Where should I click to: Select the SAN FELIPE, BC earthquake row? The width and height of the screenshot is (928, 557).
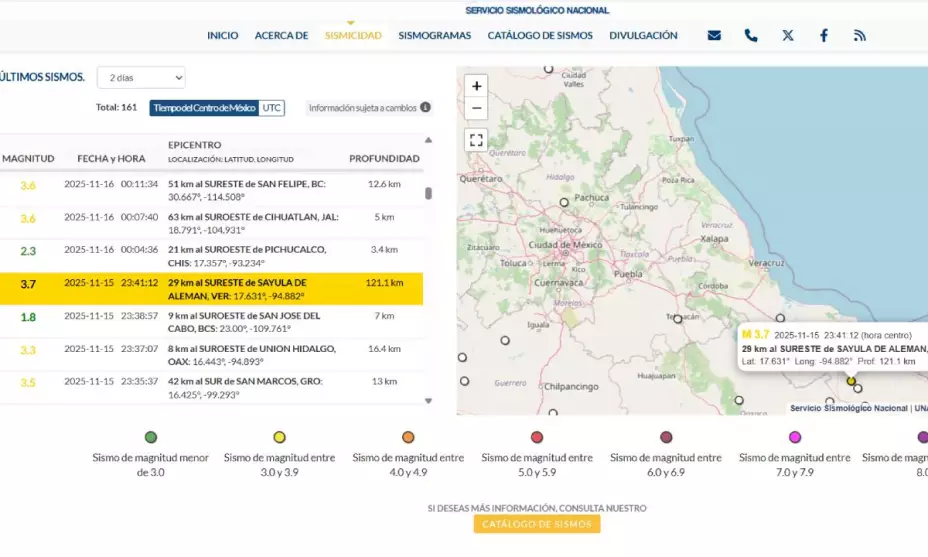click(211, 190)
